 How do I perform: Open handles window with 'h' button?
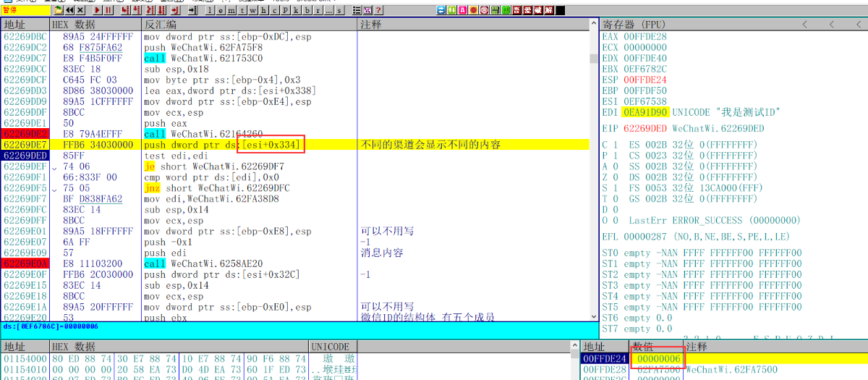click(x=263, y=10)
